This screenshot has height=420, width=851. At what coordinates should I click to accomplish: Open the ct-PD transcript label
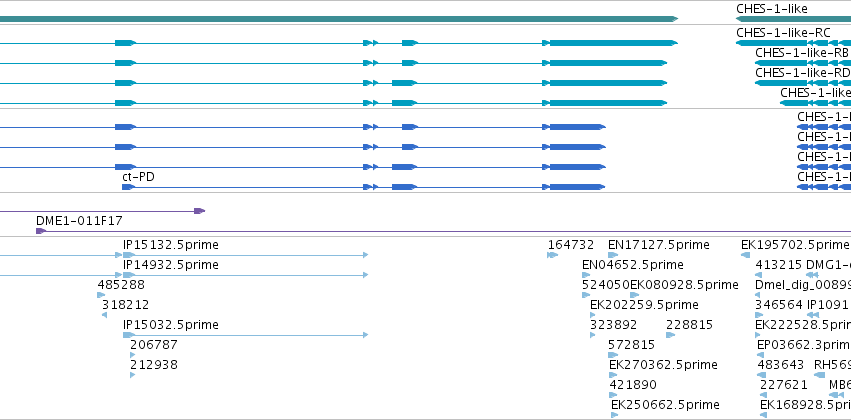click(x=138, y=177)
